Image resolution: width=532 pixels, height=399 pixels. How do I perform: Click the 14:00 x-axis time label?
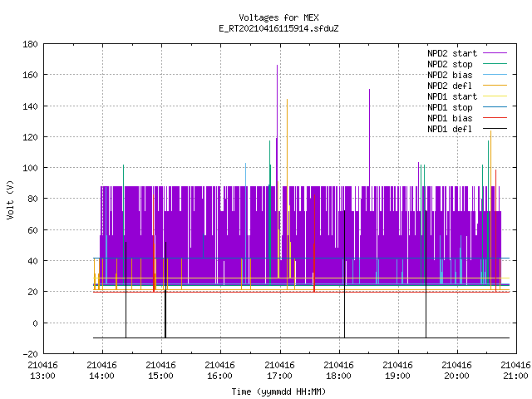pyautogui.click(x=101, y=376)
